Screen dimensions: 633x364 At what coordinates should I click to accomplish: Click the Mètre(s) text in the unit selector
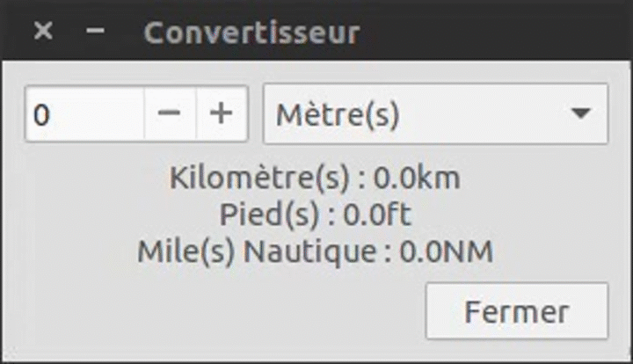click(338, 114)
